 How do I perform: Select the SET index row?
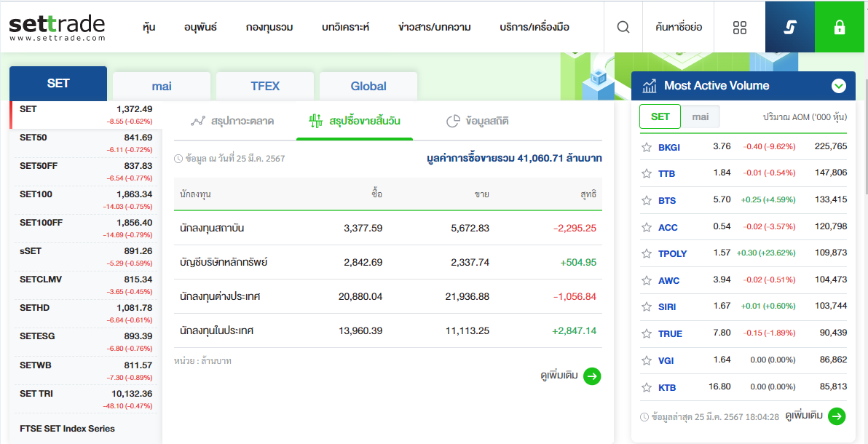point(86,114)
